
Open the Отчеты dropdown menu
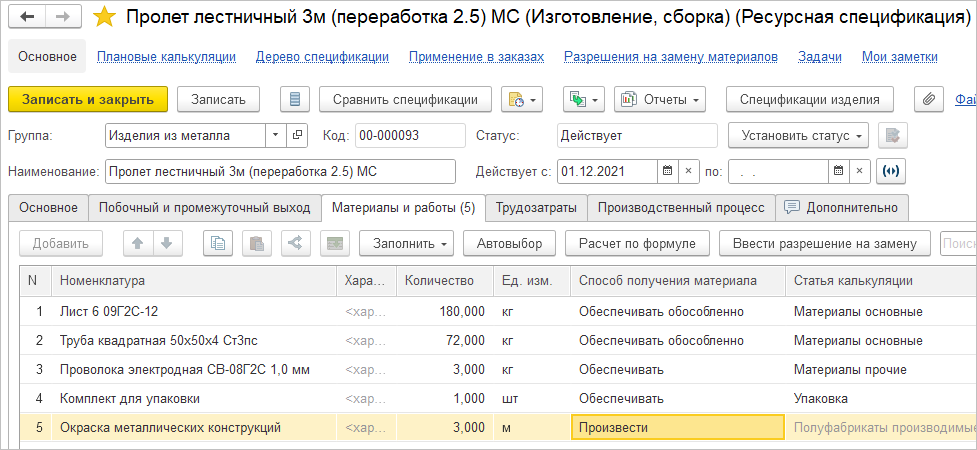click(x=659, y=99)
